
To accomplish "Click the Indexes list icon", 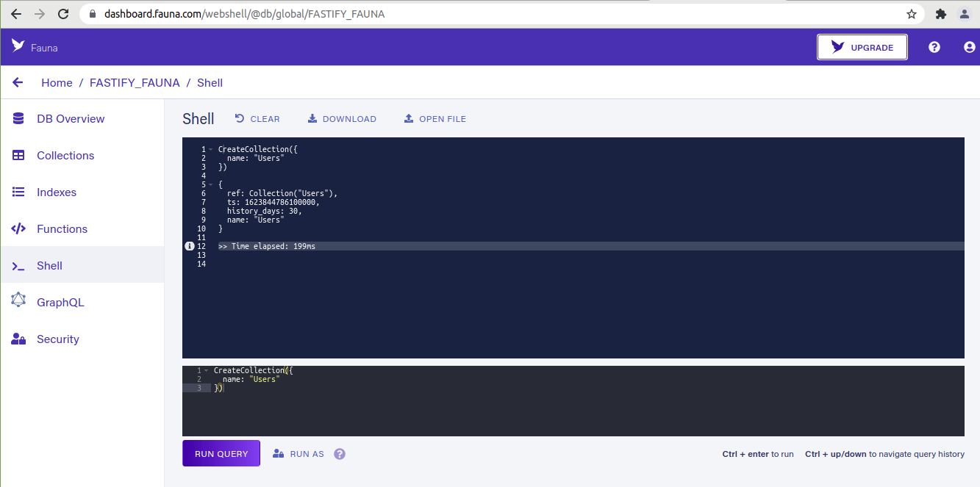I will [x=18, y=192].
